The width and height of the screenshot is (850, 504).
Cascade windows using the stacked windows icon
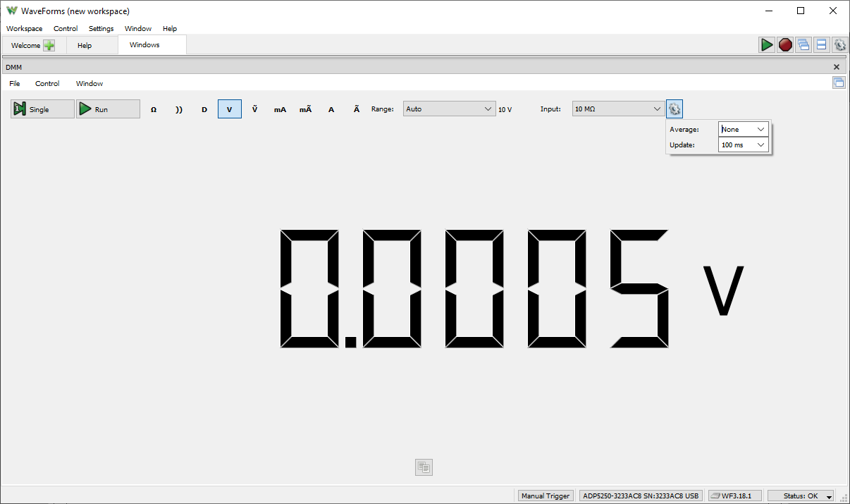click(803, 45)
